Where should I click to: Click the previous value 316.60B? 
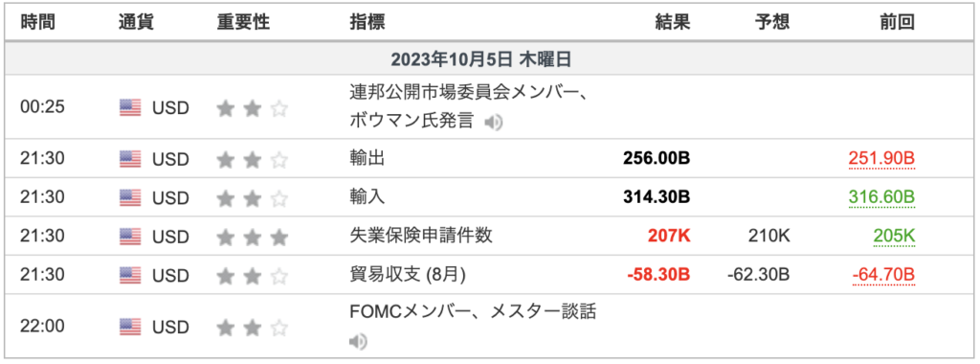(881, 198)
